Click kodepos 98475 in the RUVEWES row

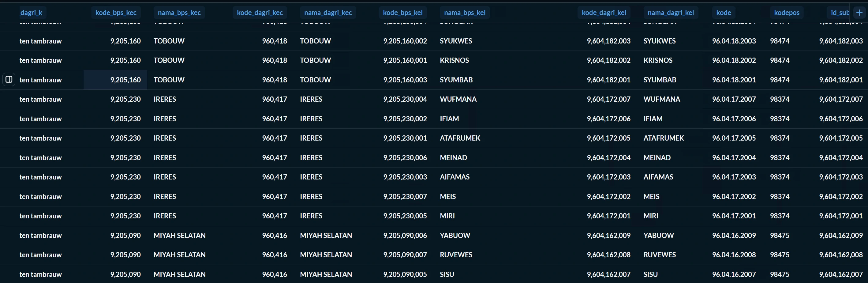point(779,255)
